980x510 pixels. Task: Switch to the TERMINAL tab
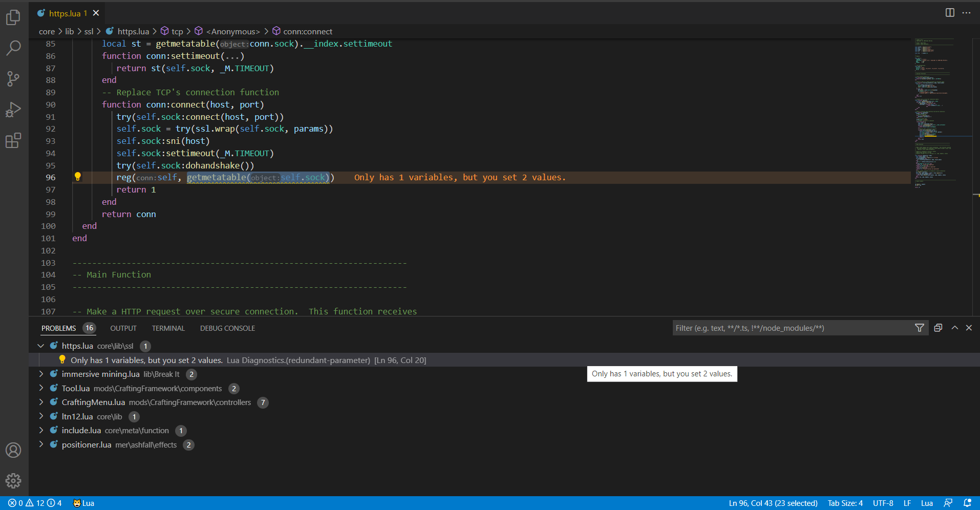168,328
